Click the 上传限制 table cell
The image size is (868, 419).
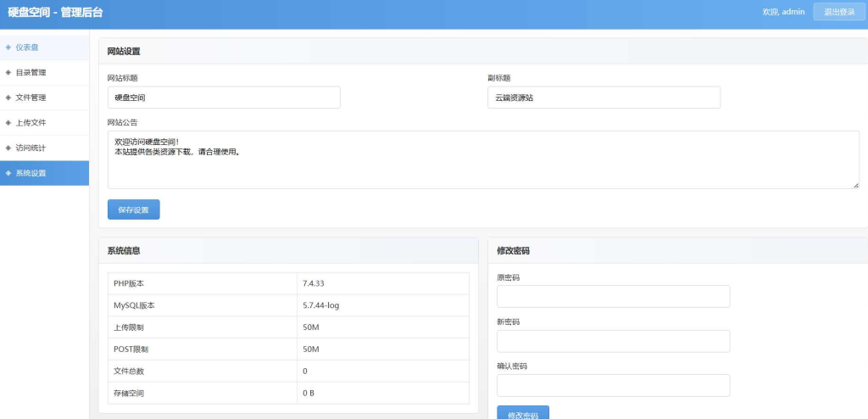(x=202, y=327)
